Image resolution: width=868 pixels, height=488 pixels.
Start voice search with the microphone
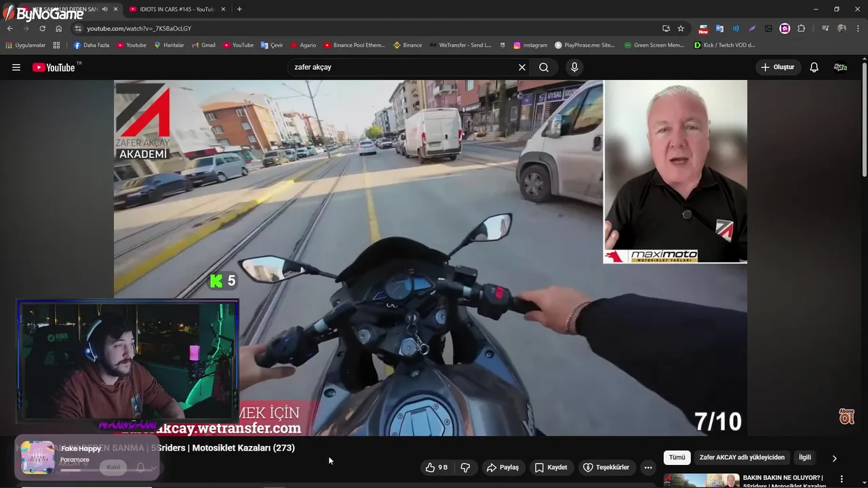coord(574,67)
